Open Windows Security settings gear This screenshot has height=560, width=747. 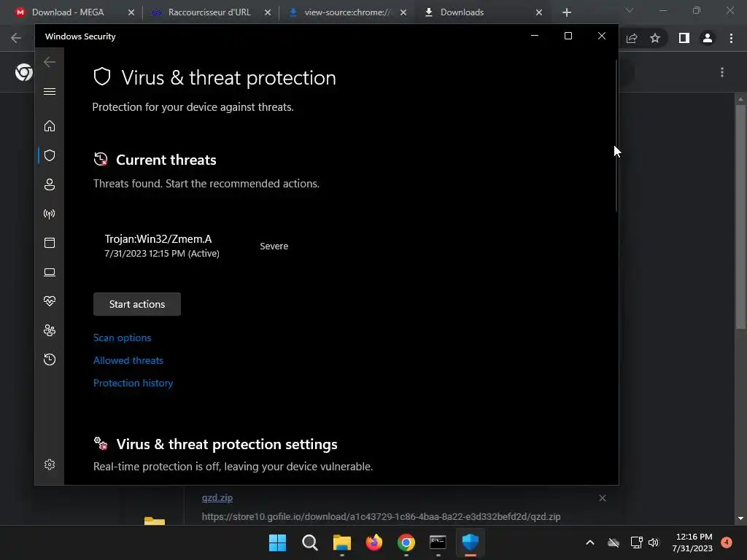(50, 464)
